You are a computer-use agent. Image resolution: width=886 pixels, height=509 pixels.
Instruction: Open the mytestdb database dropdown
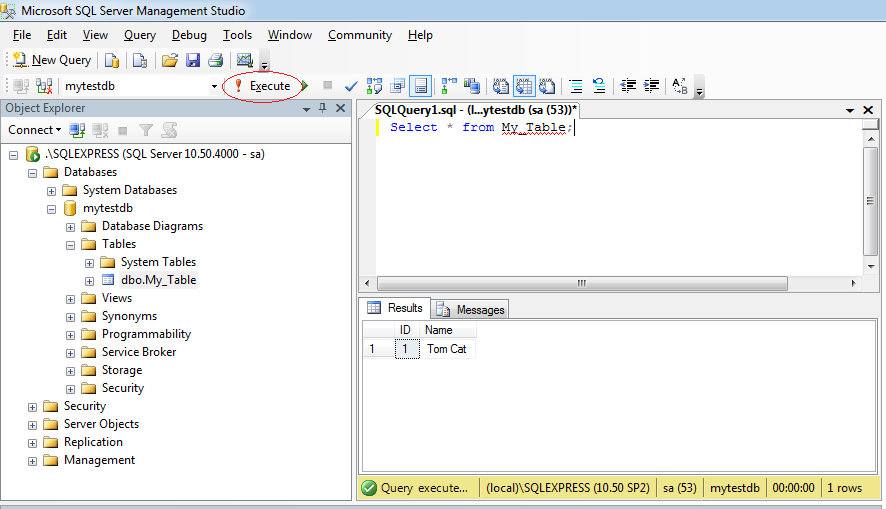(214, 86)
